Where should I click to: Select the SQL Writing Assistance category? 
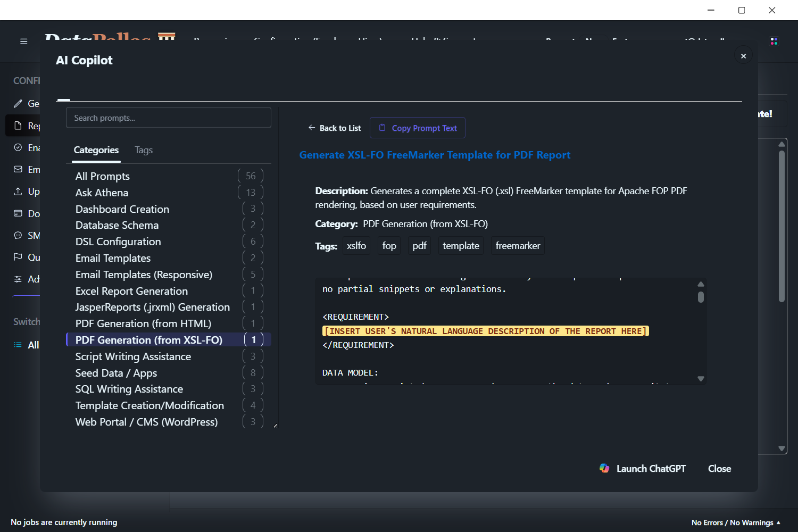pos(169,389)
